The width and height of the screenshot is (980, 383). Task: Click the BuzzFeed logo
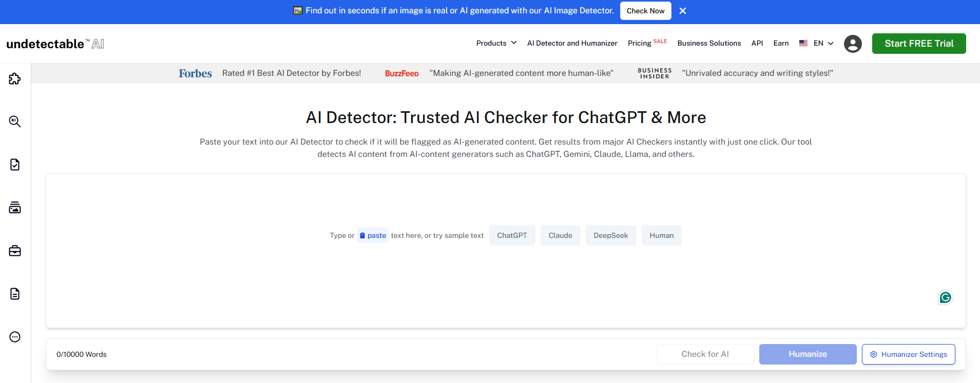tap(402, 73)
